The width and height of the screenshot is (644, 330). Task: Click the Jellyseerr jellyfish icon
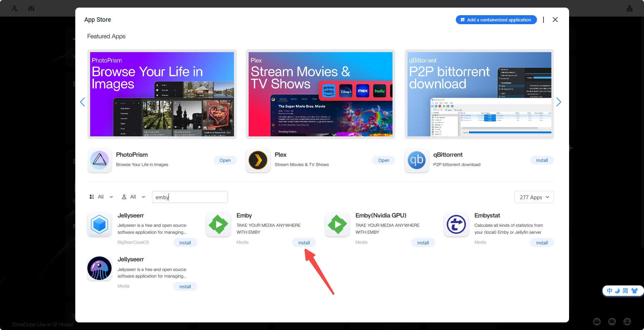click(99, 268)
